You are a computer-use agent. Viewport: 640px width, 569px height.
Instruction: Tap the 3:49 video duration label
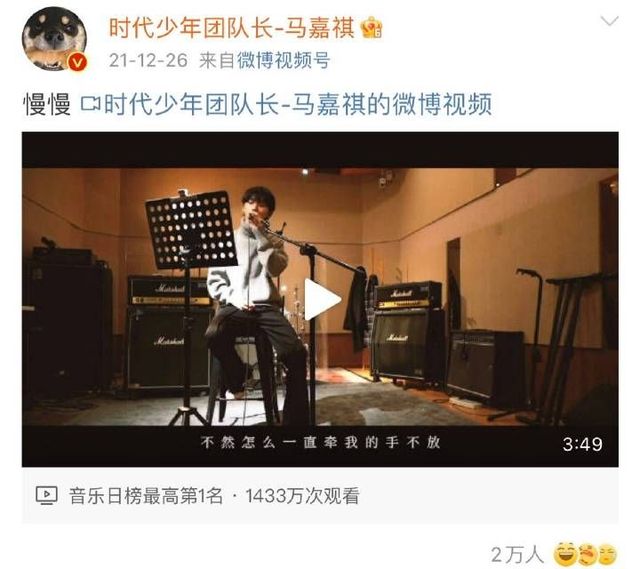[582, 445]
